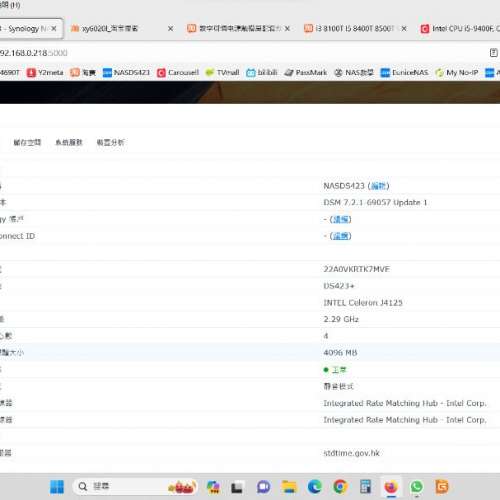Click the taskbar search box
Viewport: 500px width, 500px height.
click(135, 487)
